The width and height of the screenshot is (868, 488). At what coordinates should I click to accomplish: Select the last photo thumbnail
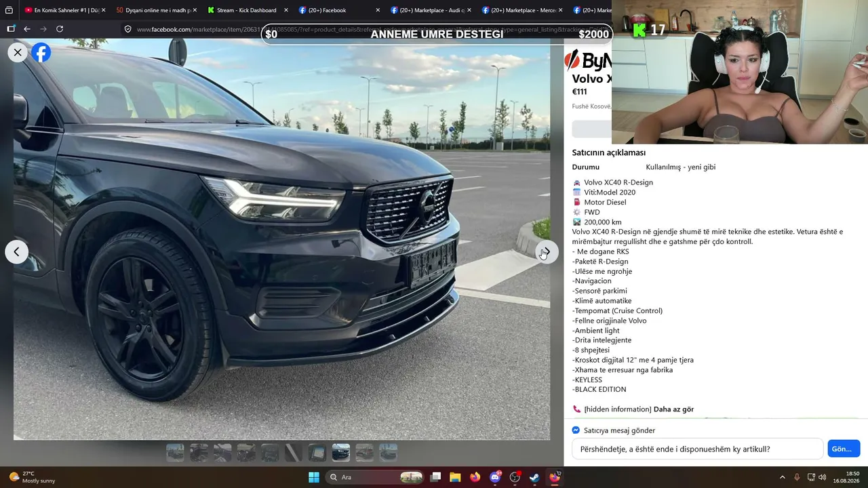[389, 452]
